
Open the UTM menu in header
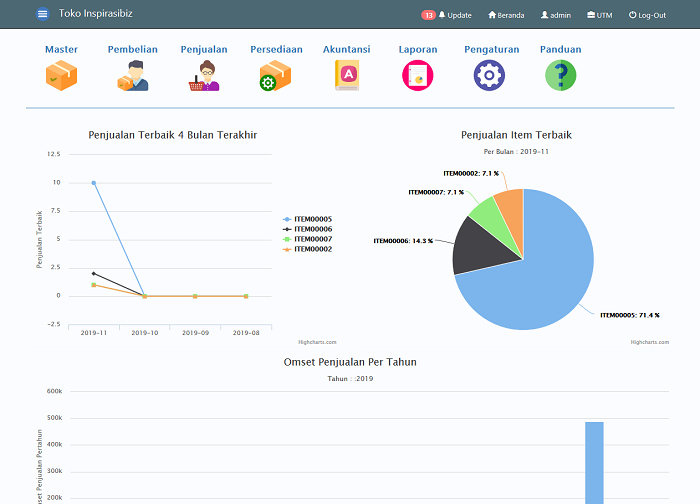tap(600, 15)
